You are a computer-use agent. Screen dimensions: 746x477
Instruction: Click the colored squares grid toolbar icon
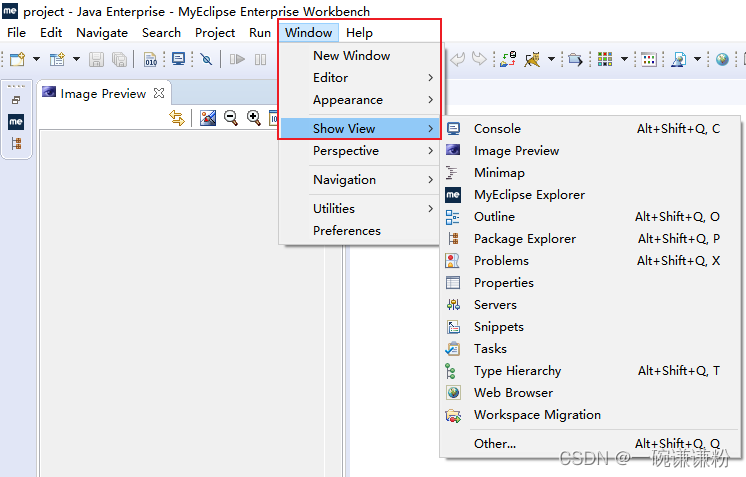coord(605,59)
